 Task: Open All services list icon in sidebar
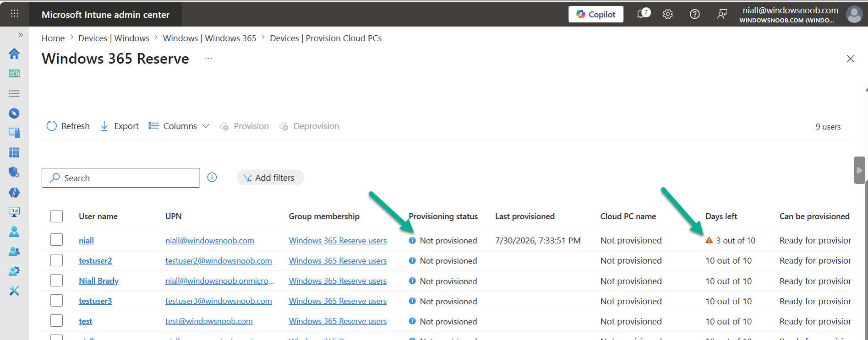[x=14, y=93]
